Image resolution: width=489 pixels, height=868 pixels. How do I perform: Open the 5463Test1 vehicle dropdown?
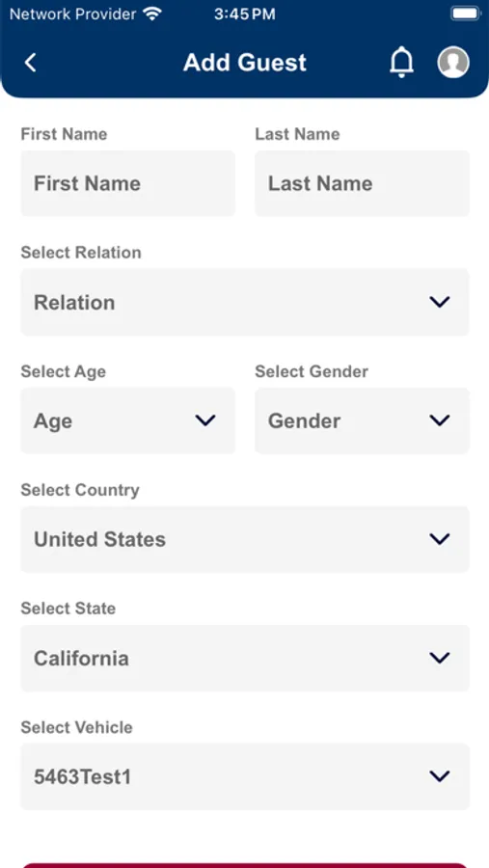(x=245, y=776)
